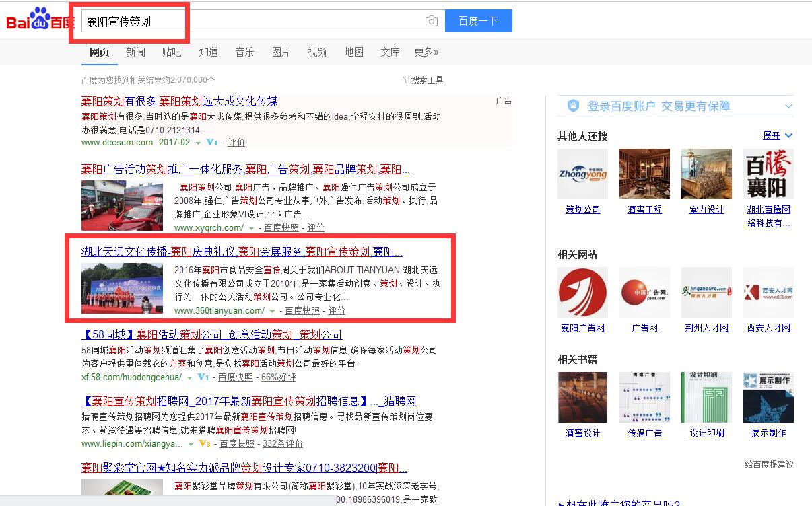Click the 荆州人才网 site logo

coord(706,292)
